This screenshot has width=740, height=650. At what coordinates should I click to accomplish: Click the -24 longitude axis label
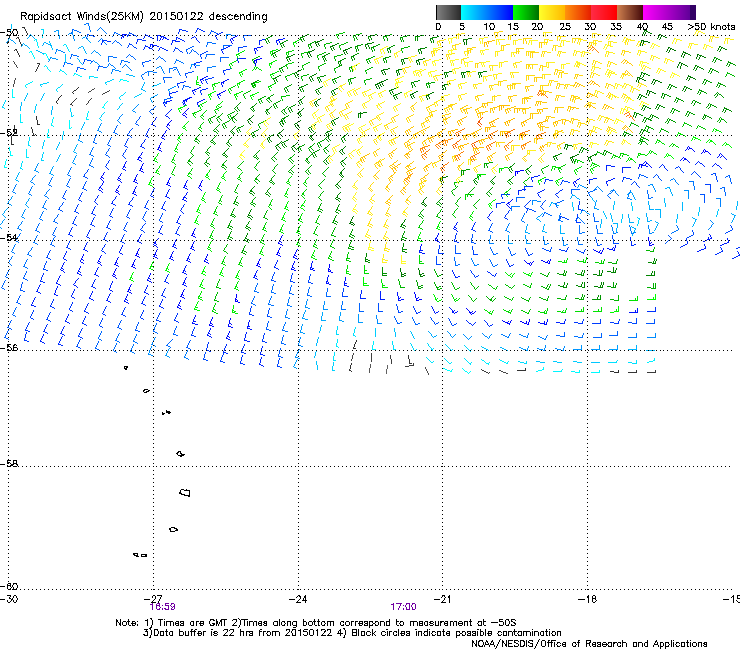click(x=298, y=599)
